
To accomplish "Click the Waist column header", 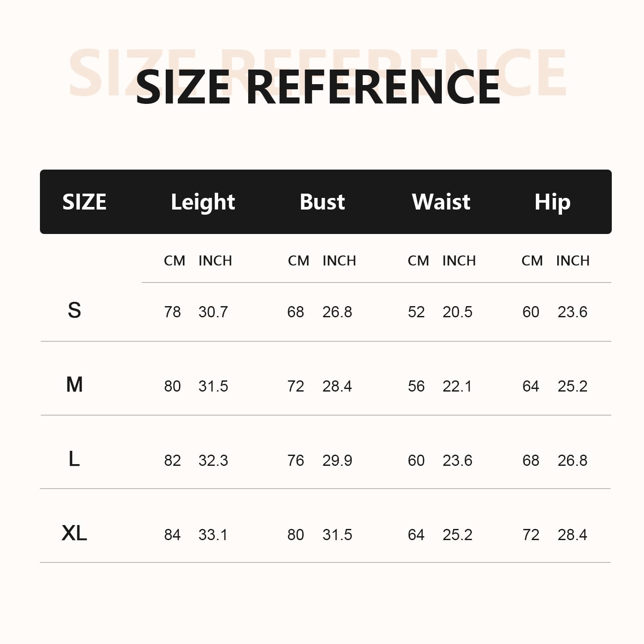I will coord(441,202).
